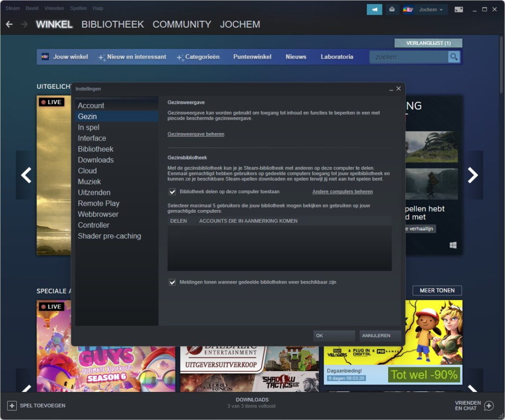Screen dimensions: 505x420
Task: Open the DOWNLOADS status area
Action: (x=252, y=403)
